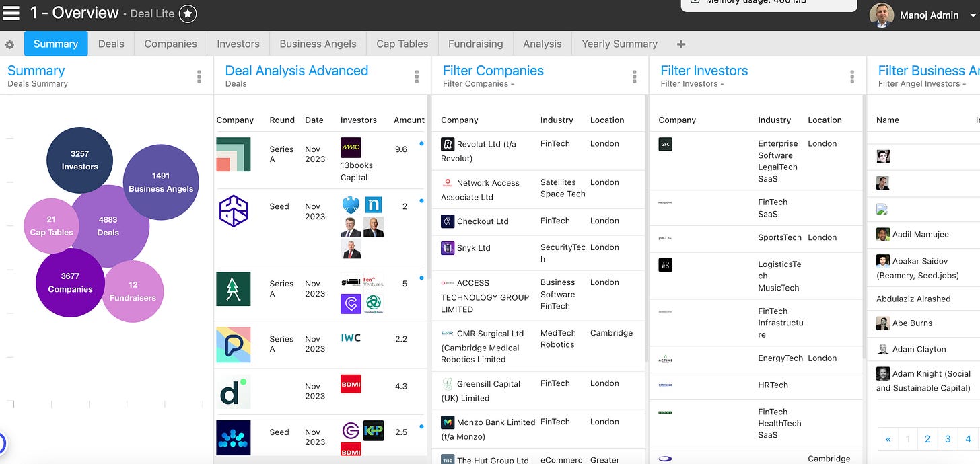980x464 pixels.
Task: Click the MMC investor logo
Action: point(351,147)
